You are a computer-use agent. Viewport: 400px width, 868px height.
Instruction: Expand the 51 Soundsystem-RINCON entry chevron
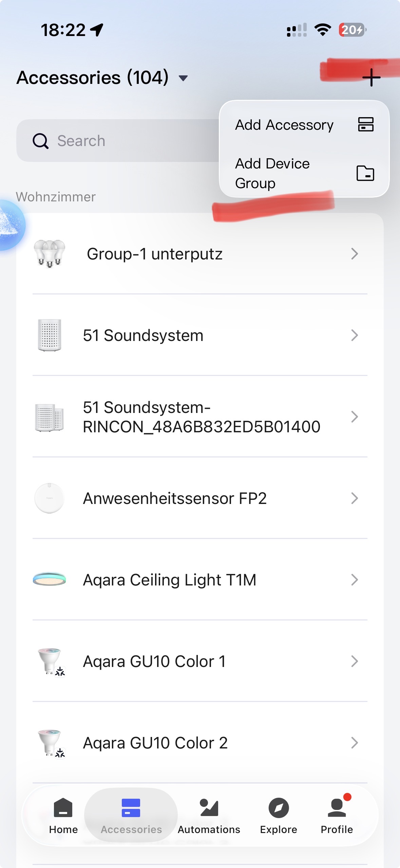pyautogui.click(x=355, y=417)
